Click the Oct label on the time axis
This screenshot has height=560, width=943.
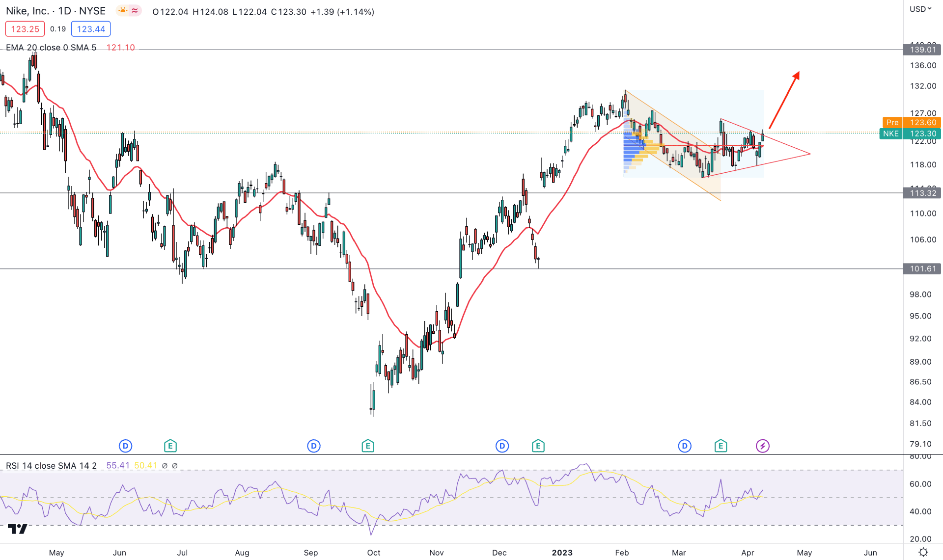pos(374,553)
